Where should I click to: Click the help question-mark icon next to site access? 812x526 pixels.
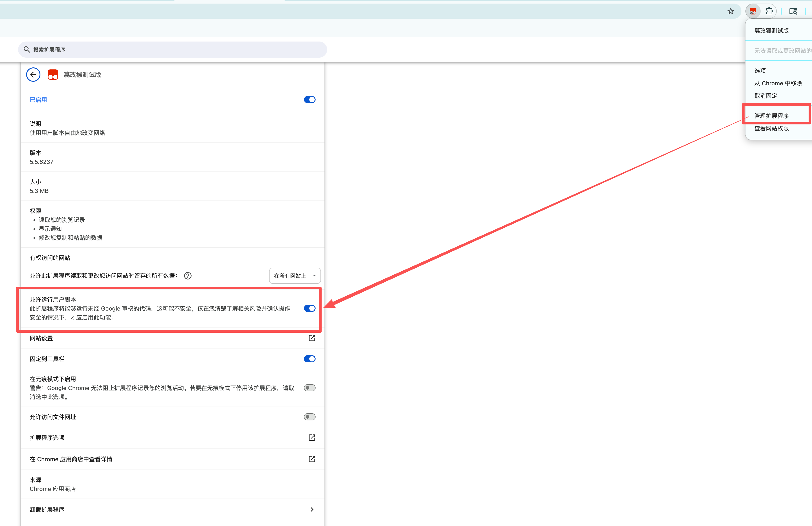(188, 276)
